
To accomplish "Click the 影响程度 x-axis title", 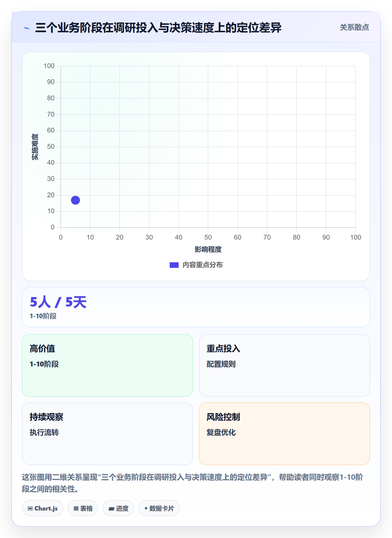I will pyautogui.click(x=208, y=249).
